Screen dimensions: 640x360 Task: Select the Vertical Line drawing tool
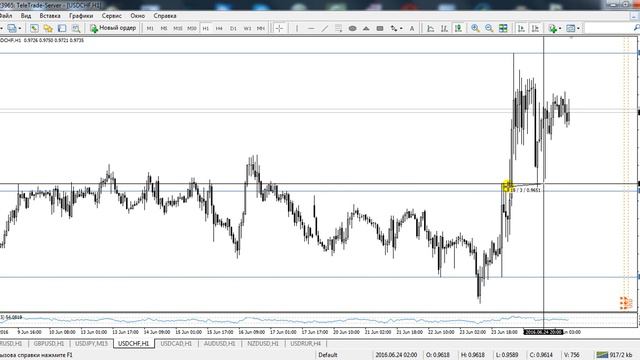[297, 28]
